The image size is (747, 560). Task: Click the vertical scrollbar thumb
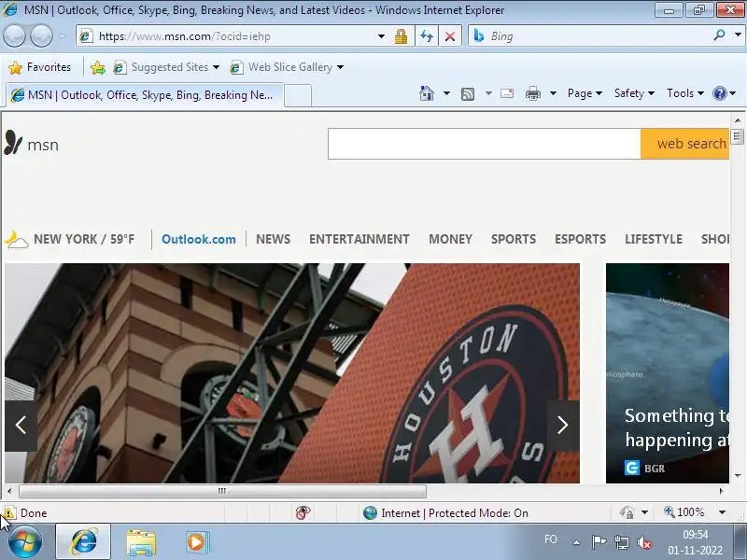[x=738, y=136]
